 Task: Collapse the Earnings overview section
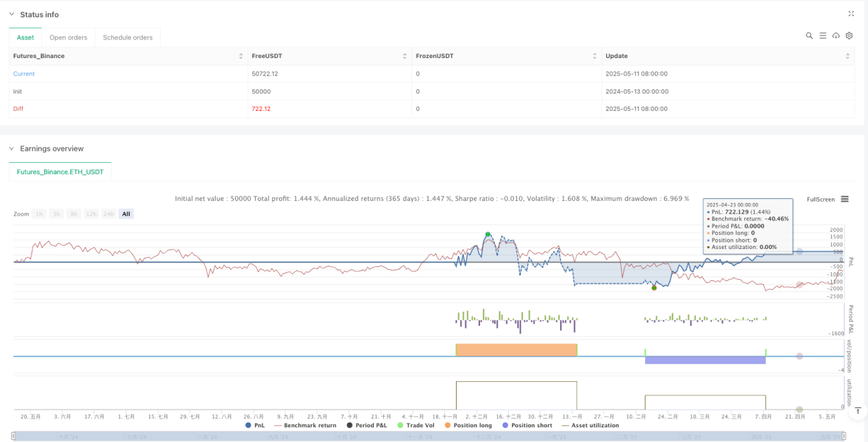pyautogui.click(x=11, y=149)
